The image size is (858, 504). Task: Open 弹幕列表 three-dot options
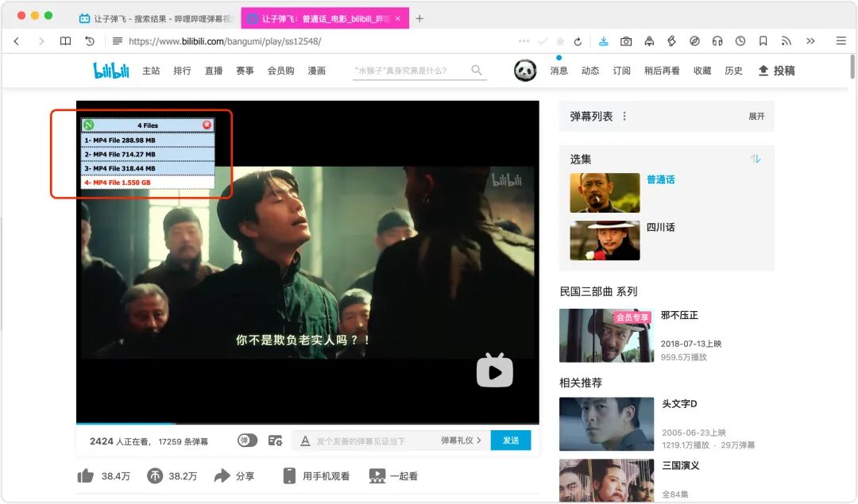click(624, 117)
